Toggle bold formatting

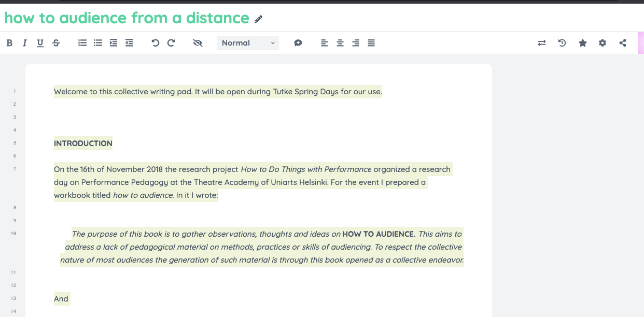(x=9, y=43)
